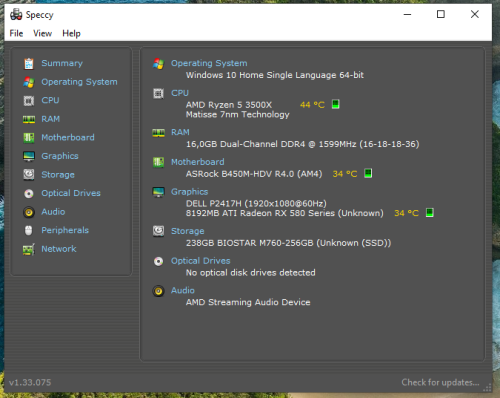Open the View menu
The width and height of the screenshot is (500, 398).
tap(42, 33)
